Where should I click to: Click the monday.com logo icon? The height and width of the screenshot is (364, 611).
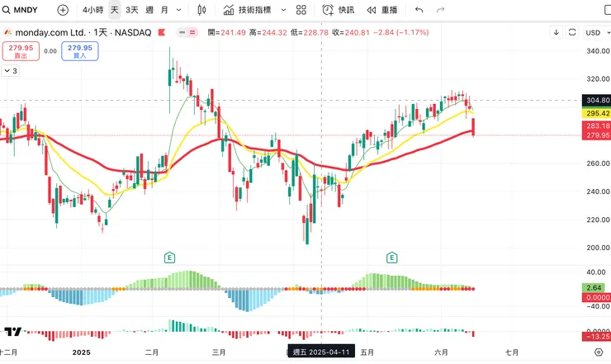coord(7,32)
